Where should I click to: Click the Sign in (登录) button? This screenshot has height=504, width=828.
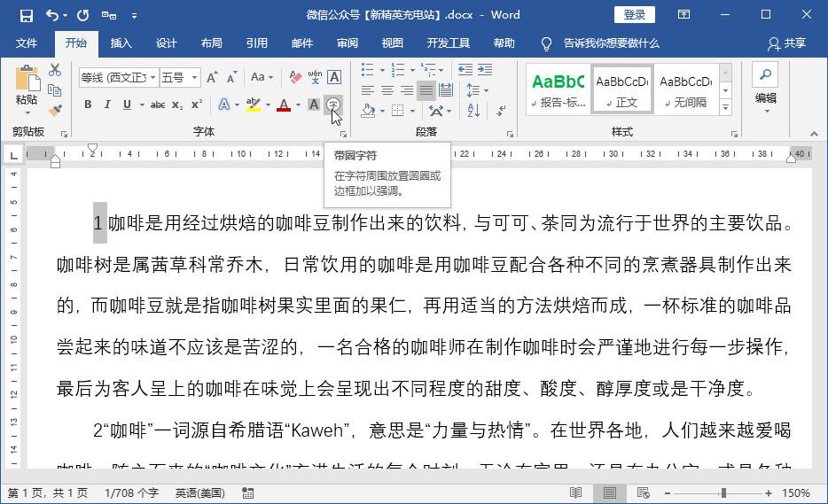coord(634,15)
